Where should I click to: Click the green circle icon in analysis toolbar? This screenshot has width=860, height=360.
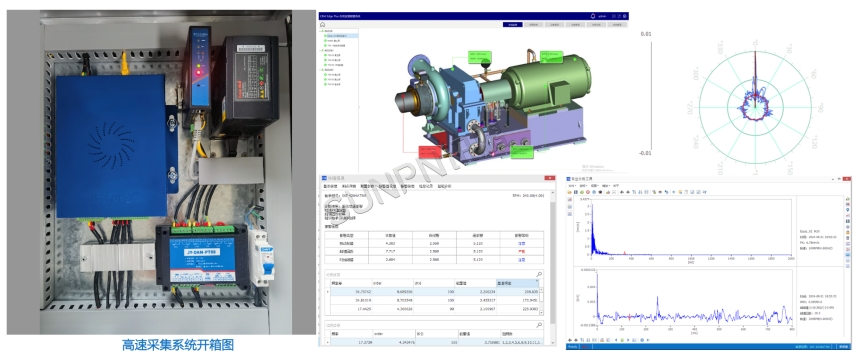582,192
